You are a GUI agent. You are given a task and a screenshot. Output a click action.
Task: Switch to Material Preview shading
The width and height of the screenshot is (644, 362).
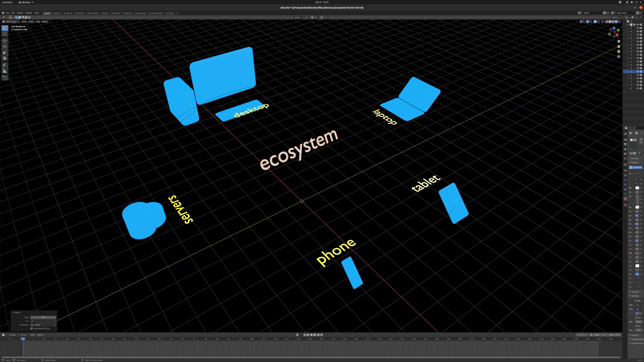click(613, 22)
